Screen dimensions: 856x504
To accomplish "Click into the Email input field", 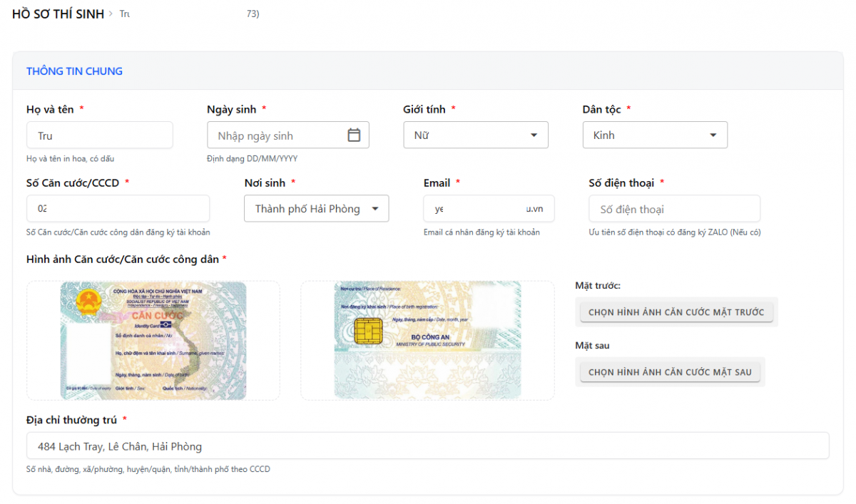I will pyautogui.click(x=489, y=209).
